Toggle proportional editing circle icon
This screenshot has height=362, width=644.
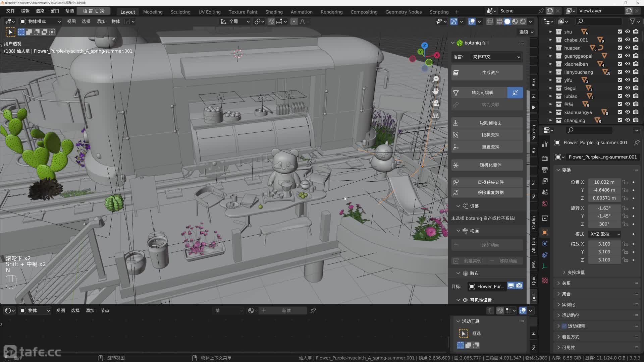tap(294, 21)
